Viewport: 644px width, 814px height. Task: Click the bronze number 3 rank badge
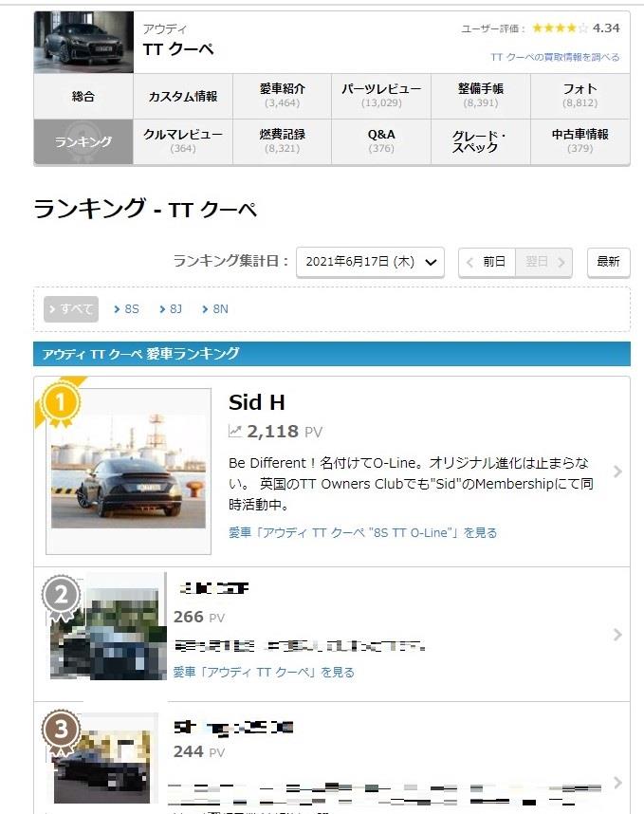[62, 731]
